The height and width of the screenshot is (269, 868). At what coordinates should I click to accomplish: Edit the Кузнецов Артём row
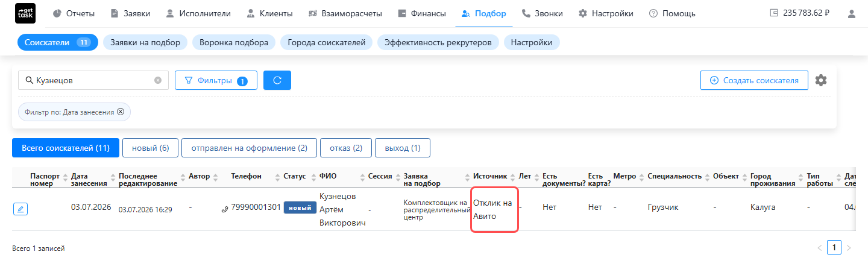(x=20, y=209)
